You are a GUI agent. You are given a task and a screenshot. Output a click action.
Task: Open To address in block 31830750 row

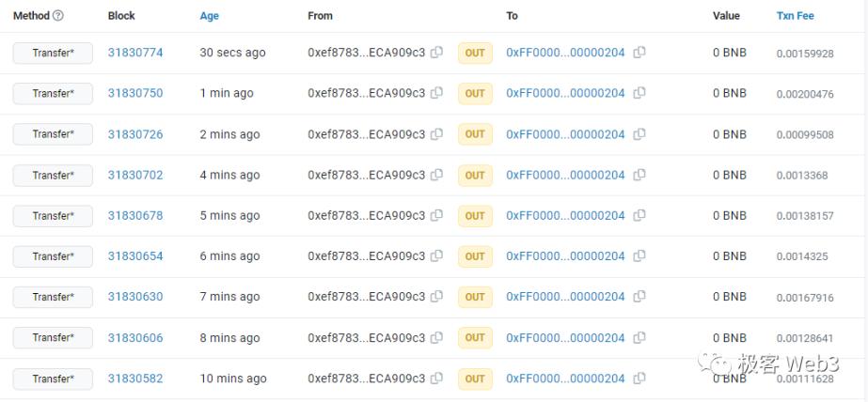tap(565, 93)
